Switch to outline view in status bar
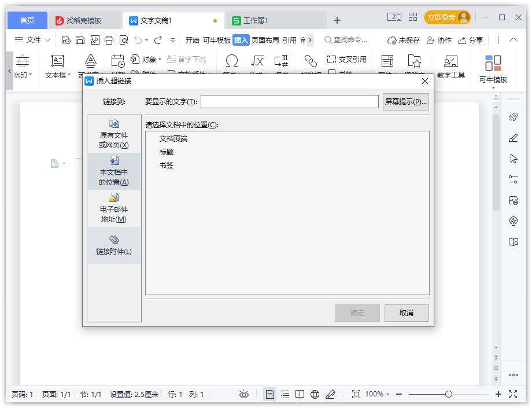 285,394
